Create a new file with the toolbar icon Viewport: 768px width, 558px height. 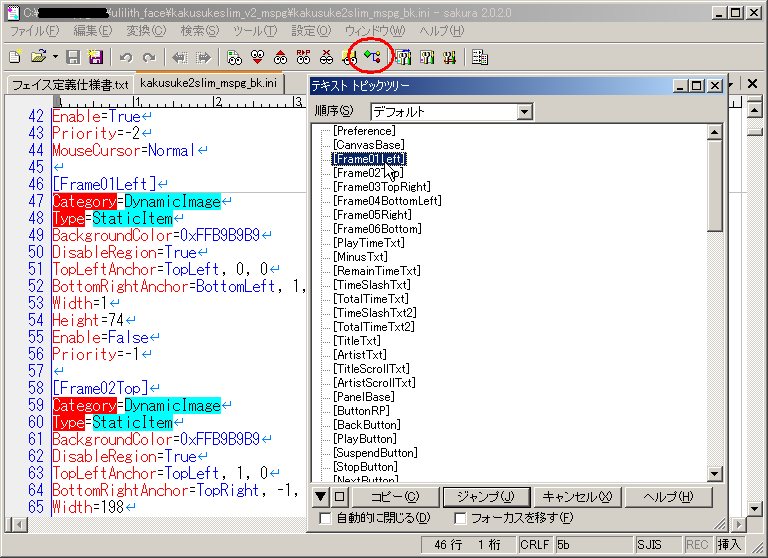pos(15,57)
